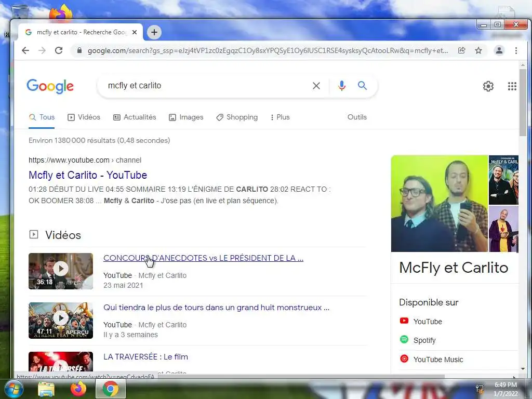Open the Outils search tools
The width and height of the screenshot is (532, 399).
tap(357, 117)
